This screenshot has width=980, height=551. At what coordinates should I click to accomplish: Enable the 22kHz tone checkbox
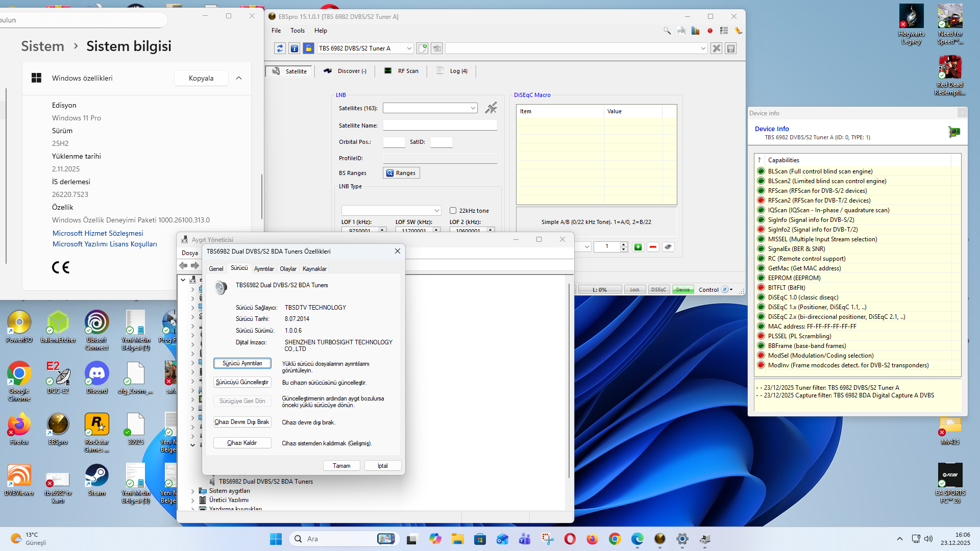(453, 211)
